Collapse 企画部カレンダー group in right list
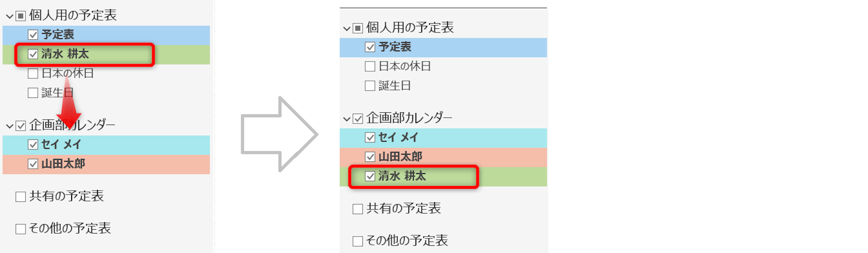The width and height of the screenshot is (868, 253). click(346, 119)
